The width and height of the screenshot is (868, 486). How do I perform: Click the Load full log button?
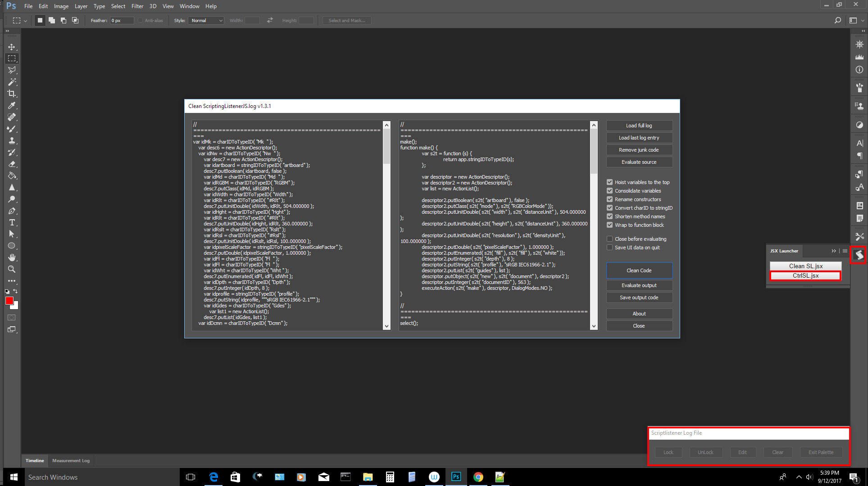(639, 125)
